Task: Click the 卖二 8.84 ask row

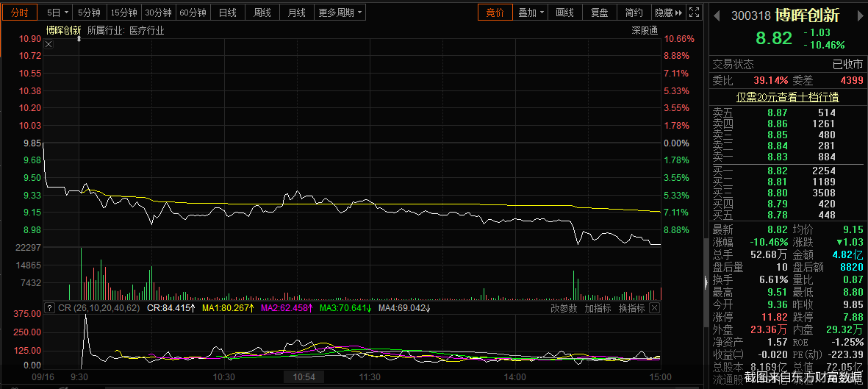Action: pyautogui.click(x=787, y=146)
